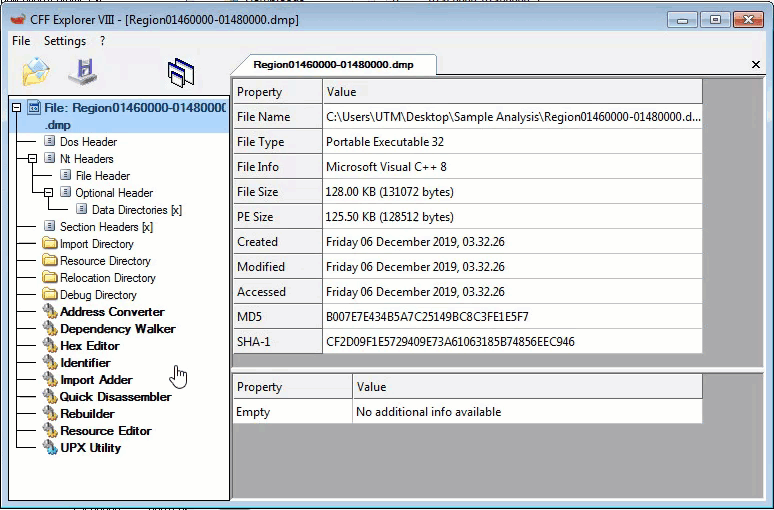Click the Relocation Directory folder icon
The width and height of the screenshot is (774, 510).
(50, 277)
